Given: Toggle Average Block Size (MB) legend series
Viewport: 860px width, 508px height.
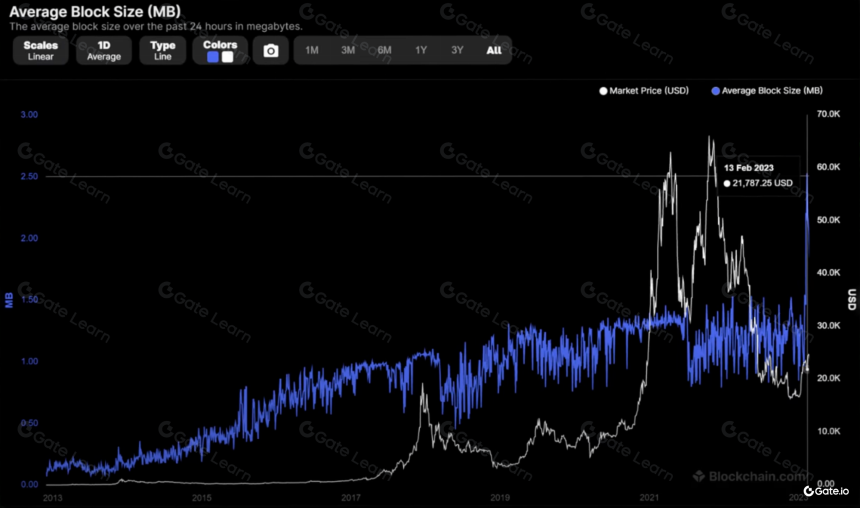Looking at the screenshot, I should tap(767, 91).
